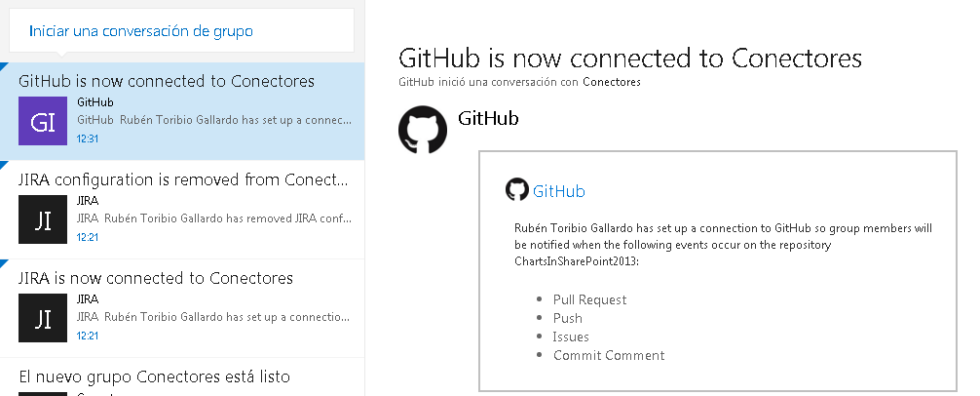Click the small GitHub icon in card

tap(516, 190)
